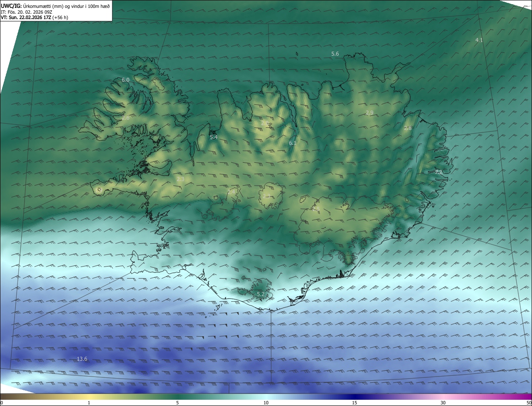The width and height of the screenshot is (532, 406).
Task: Click the '50' tick label on the color scale
Action: point(529,403)
